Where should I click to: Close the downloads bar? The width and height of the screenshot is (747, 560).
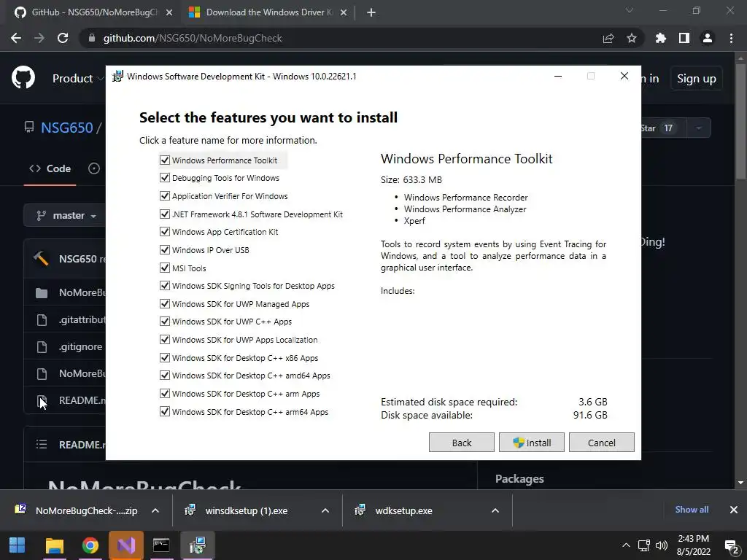(x=734, y=510)
